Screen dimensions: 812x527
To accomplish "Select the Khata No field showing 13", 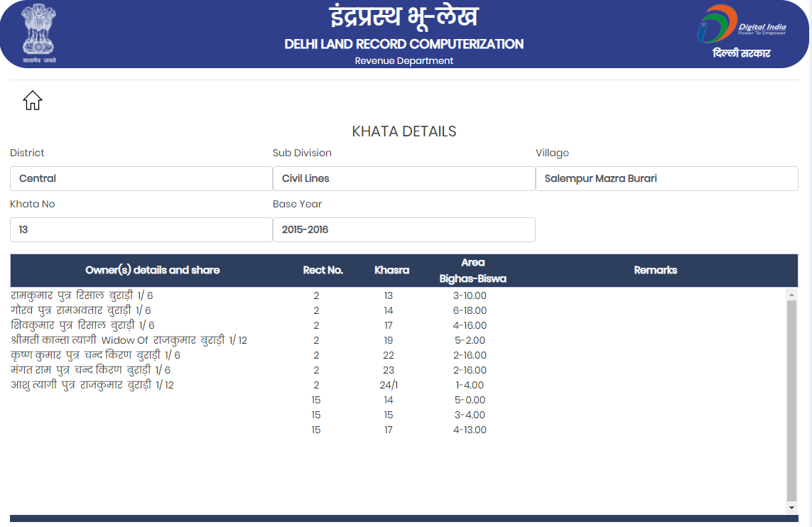I will click(x=140, y=229).
